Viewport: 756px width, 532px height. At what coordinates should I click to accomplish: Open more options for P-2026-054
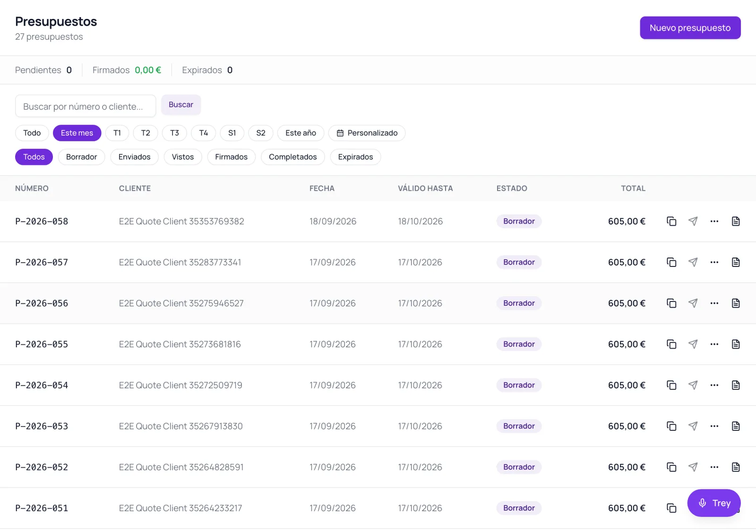(714, 385)
